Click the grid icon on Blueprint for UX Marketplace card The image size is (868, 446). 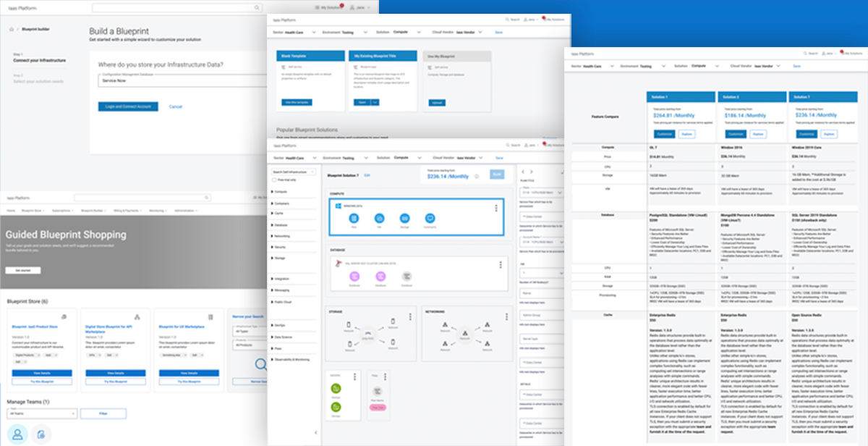pyautogui.click(x=210, y=317)
